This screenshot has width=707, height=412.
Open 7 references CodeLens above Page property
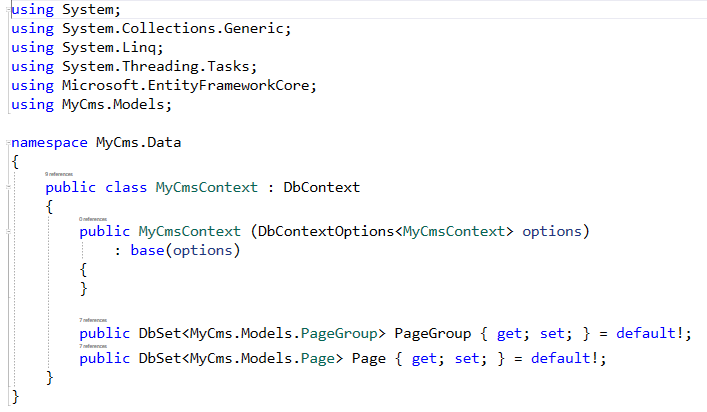[93, 346]
